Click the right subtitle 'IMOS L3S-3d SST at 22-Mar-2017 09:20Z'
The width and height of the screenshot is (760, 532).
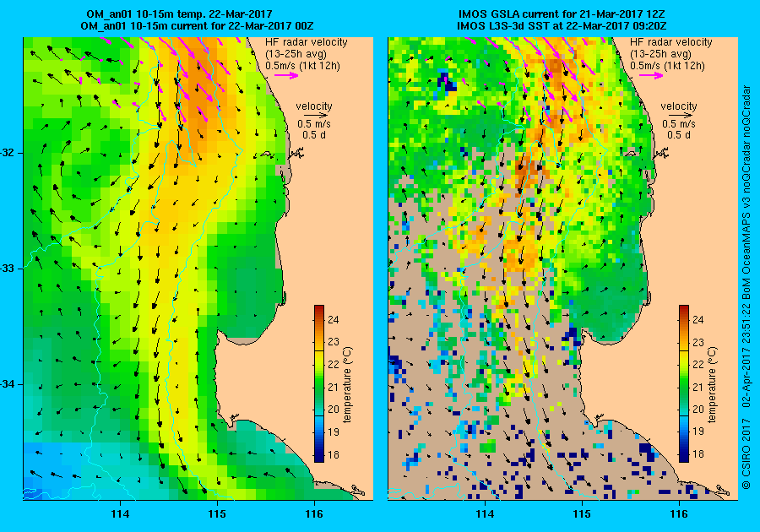click(562, 25)
